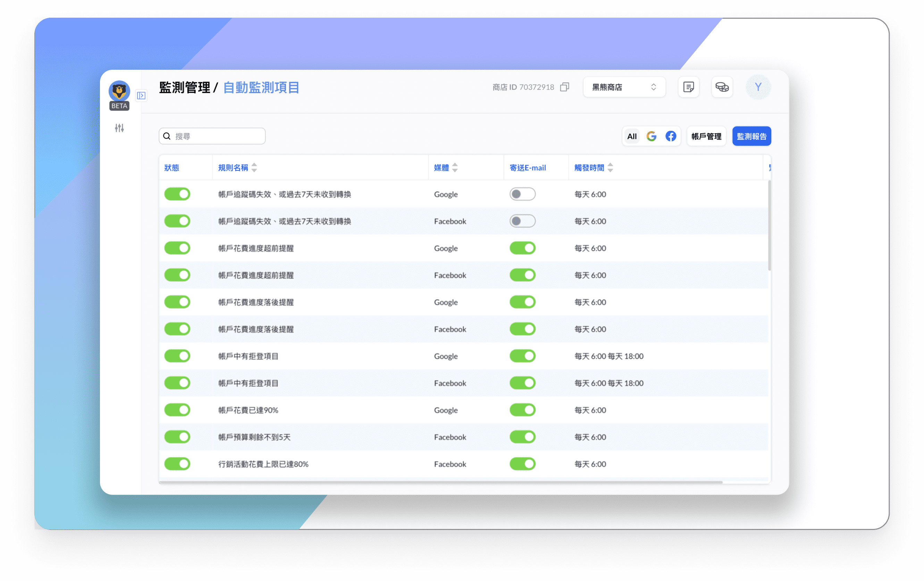This screenshot has height=581, width=924.
Task: Enable E-mail for Google tracking code rule
Action: [522, 194]
